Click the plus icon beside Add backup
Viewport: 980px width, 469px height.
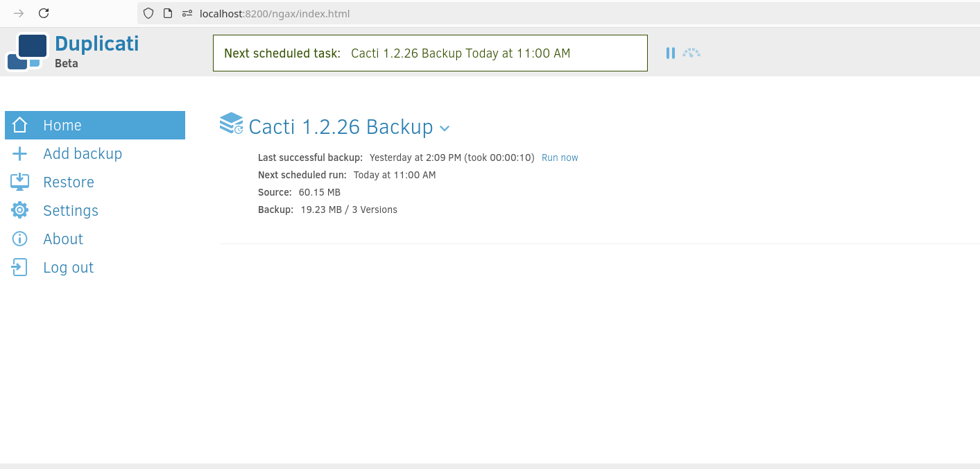click(x=19, y=154)
